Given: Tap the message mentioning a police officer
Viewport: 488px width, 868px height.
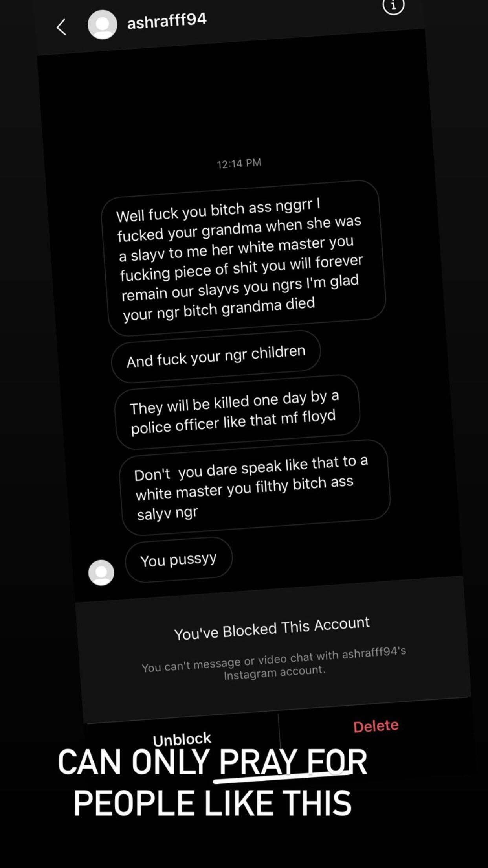Looking at the screenshot, I should 237,412.
